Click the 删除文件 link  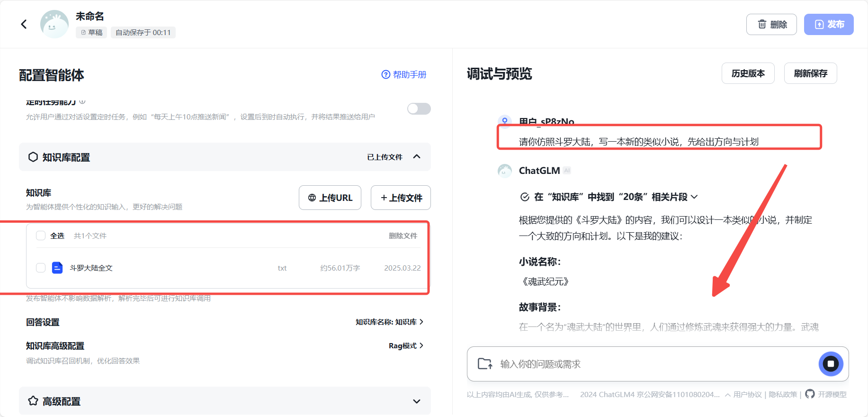pyautogui.click(x=403, y=236)
